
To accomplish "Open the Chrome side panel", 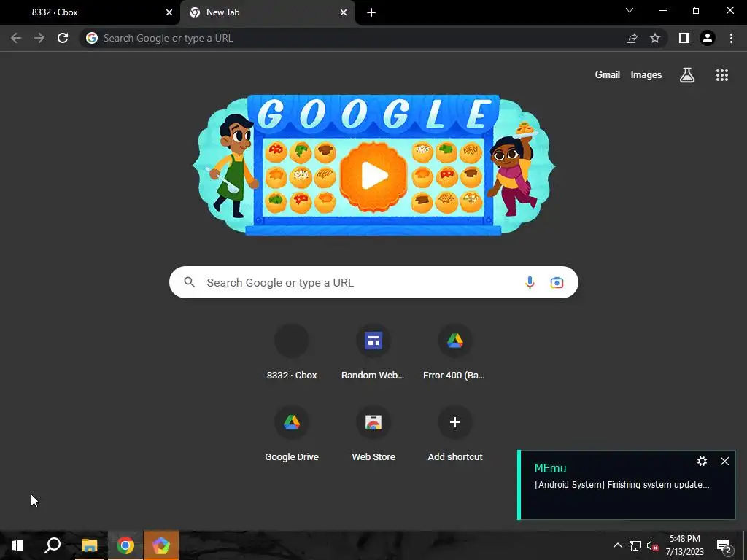I will [x=684, y=38].
